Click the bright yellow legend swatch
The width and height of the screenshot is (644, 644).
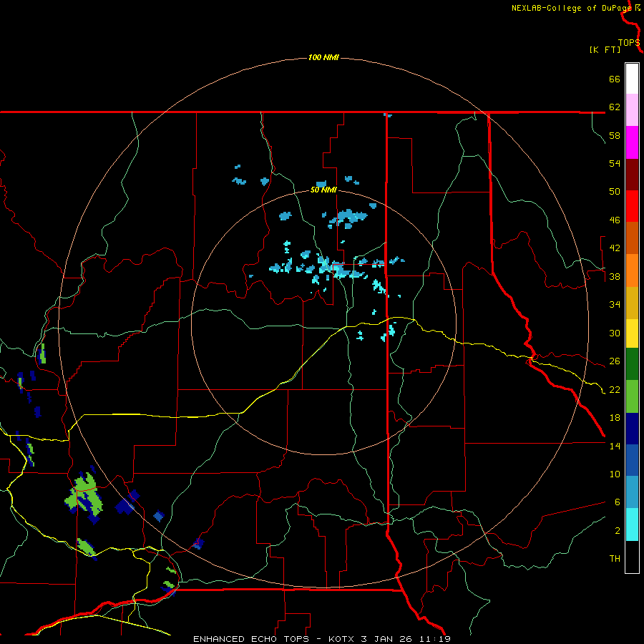[x=632, y=333]
